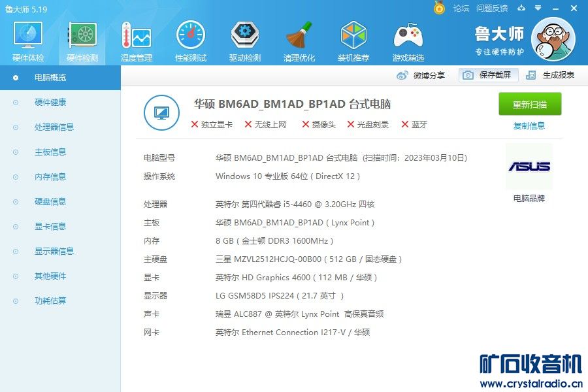Open the 硬件体检 hardware checkup icon

point(28,41)
